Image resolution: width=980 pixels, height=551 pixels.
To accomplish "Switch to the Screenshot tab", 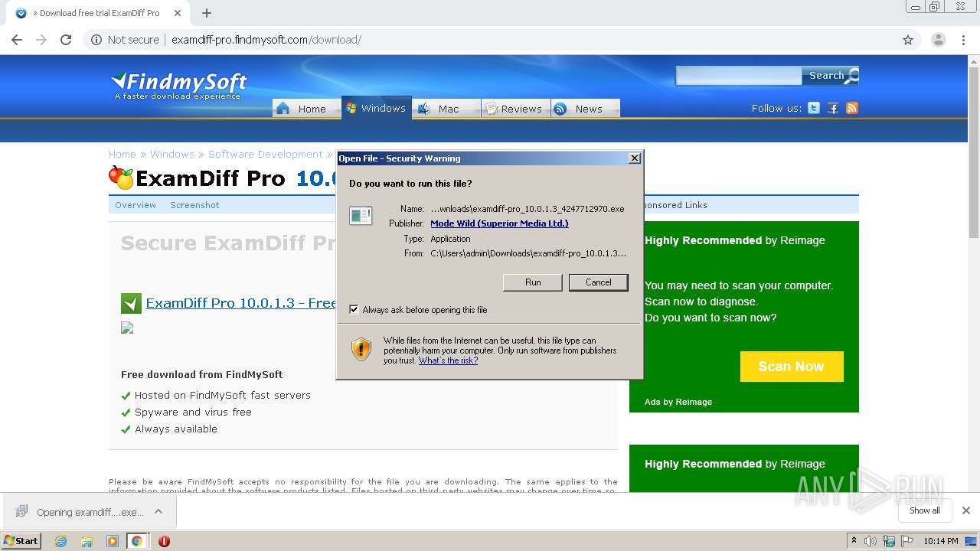I will coord(194,205).
